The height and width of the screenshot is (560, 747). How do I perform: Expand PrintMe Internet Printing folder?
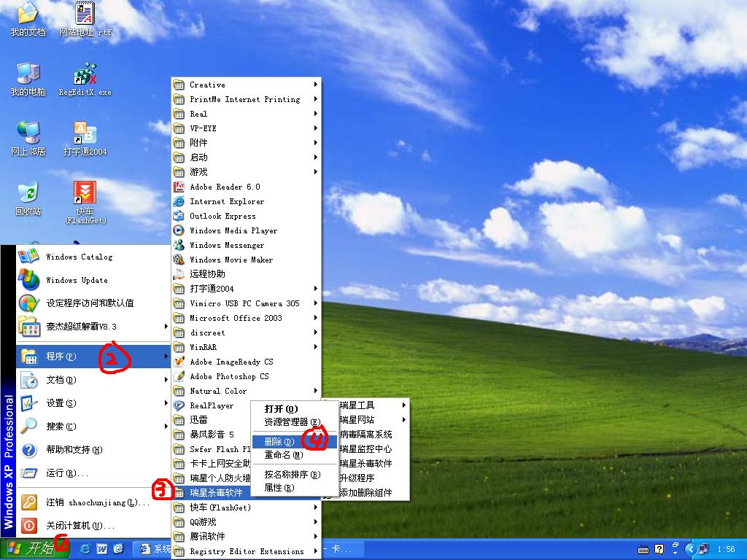[x=246, y=99]
